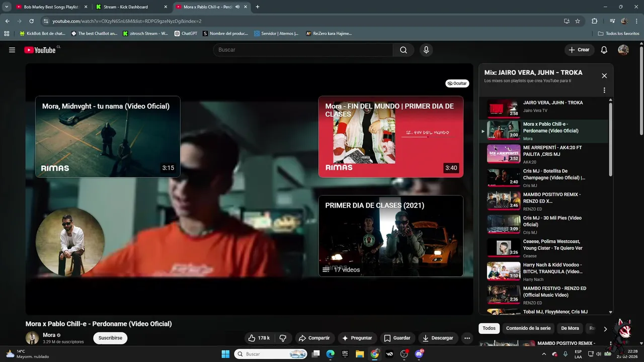The height and width of the screenshot is (362, 644).
Task: Click the circular Mora channel end card
Action: [x=70, y=242]
